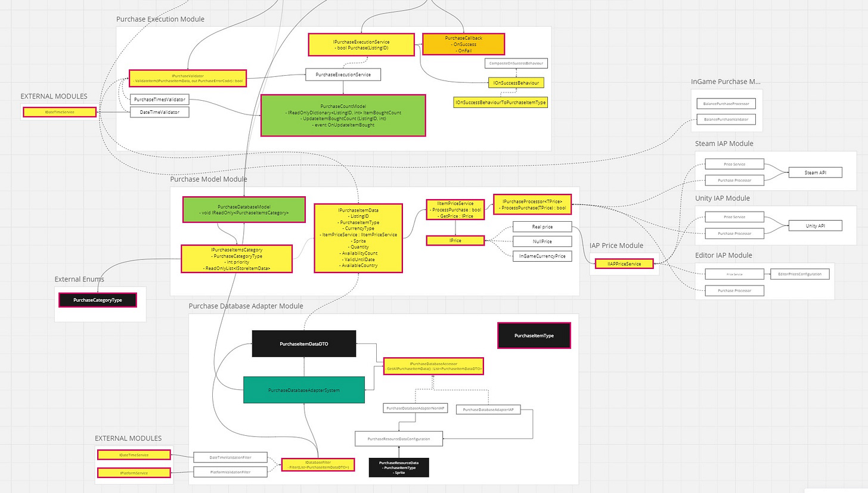Image resolution: width=868 pixels, height=493 pixels.
Task: Select the IPurchaseDatabaseAccessor node
Action: (x=433, y=366)
